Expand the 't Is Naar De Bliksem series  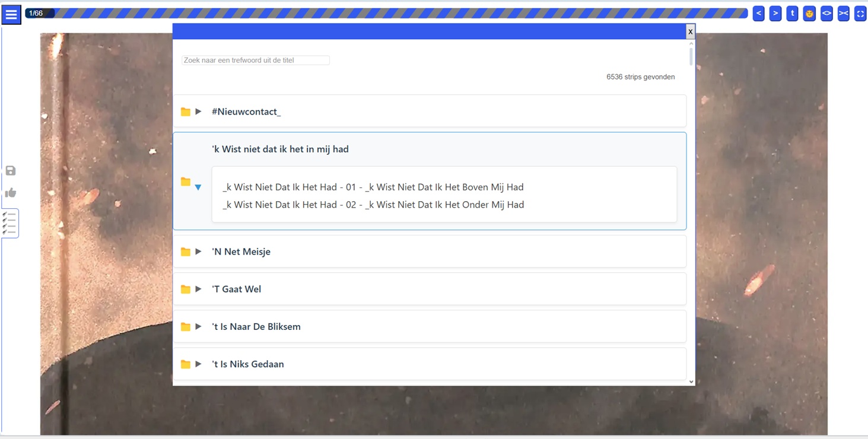point(198,326)
